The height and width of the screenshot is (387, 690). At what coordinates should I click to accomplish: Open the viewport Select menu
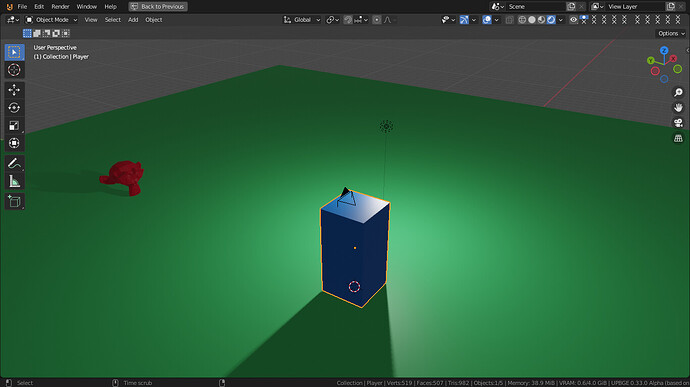[x=113, y=20]
